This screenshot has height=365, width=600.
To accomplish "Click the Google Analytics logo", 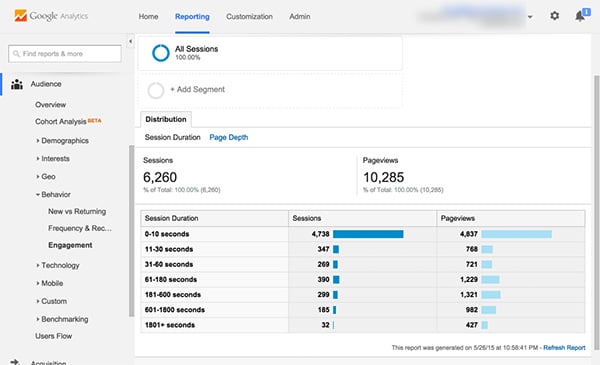I will pos(51,16).
